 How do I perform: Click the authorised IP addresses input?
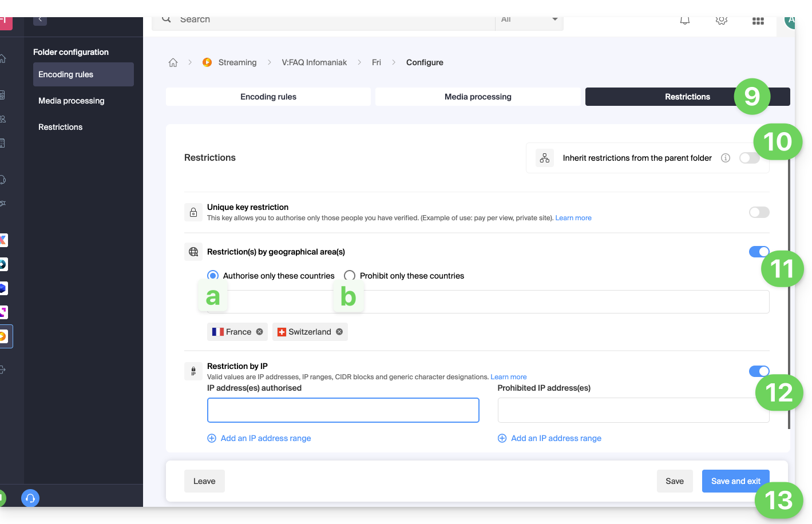click(343, 410)
